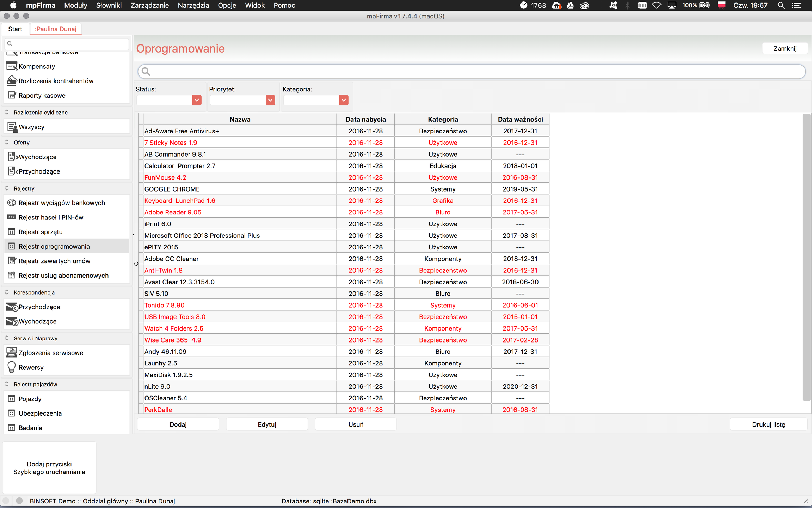Select Rejestr oprogramowania icon
Image resolution: width=812 pixels, height=508 pixels.
click(12, 246)
